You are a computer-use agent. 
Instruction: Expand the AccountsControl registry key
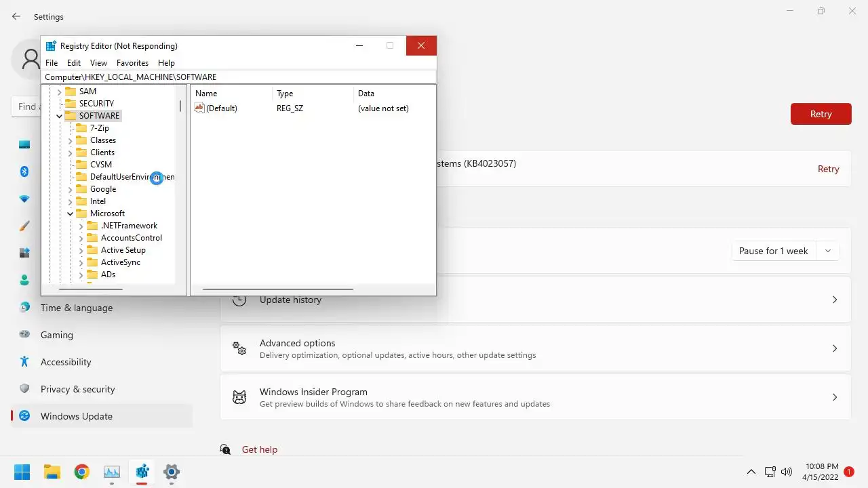81,238
